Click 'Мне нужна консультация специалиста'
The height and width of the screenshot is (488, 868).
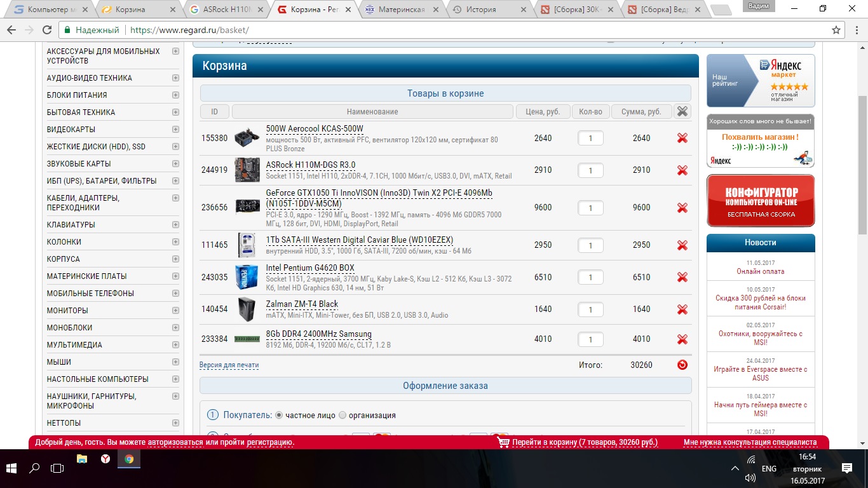click(750, 442)
